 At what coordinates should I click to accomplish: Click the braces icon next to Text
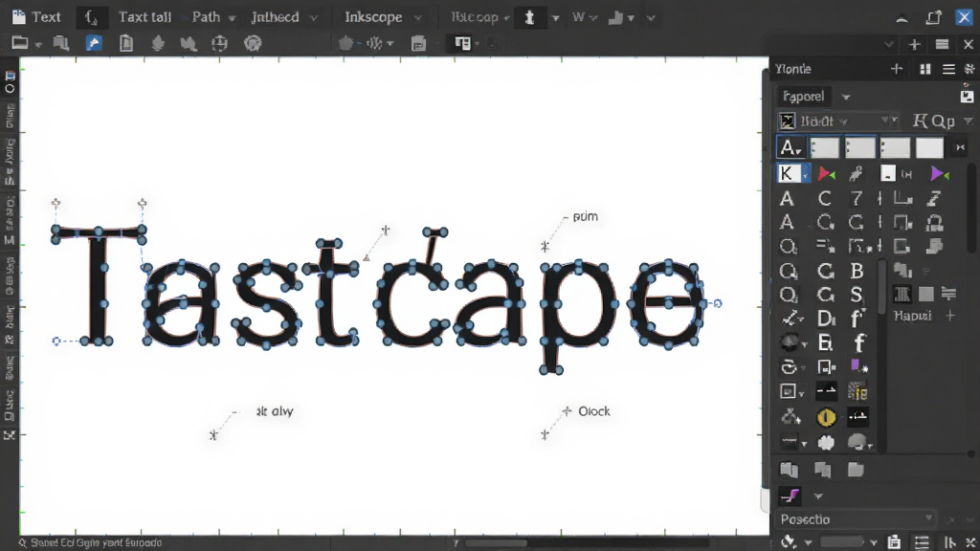pos(91,17)
